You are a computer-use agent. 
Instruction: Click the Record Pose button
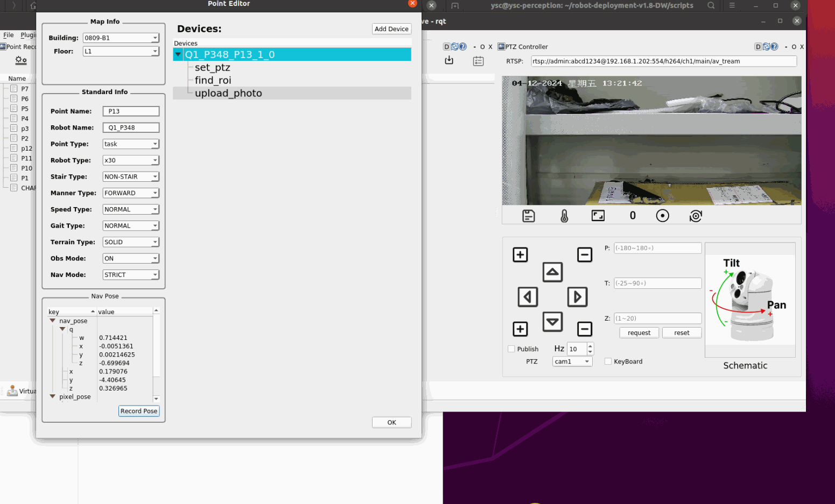click(139, 411)
